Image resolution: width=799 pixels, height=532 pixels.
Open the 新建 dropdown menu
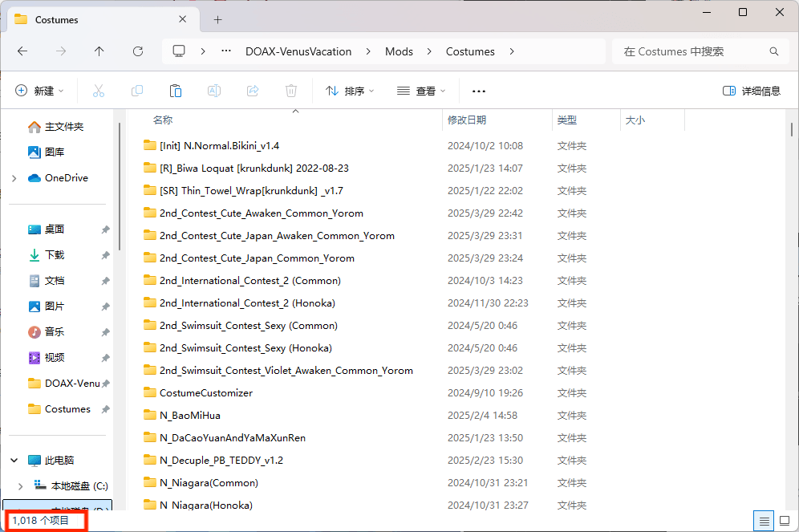tap(39, 91)
